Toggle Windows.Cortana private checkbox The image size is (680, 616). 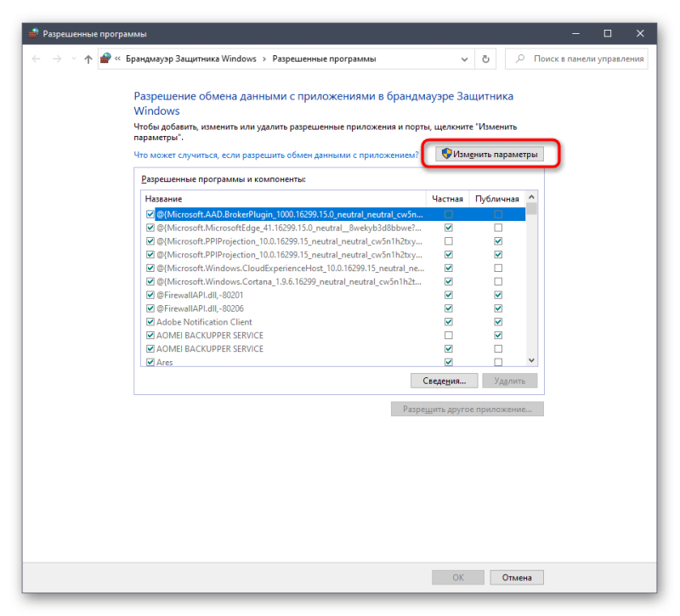click(449, 281)
